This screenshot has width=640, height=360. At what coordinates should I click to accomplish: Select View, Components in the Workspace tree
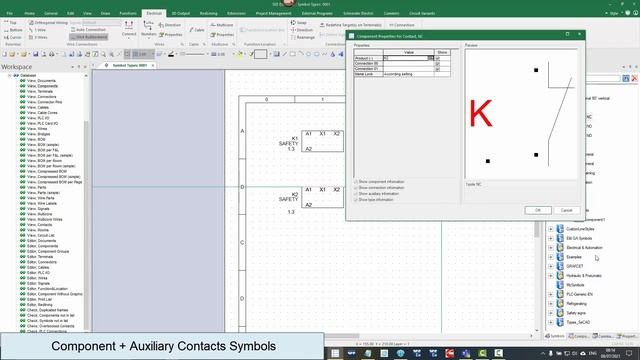pos(42,86)
